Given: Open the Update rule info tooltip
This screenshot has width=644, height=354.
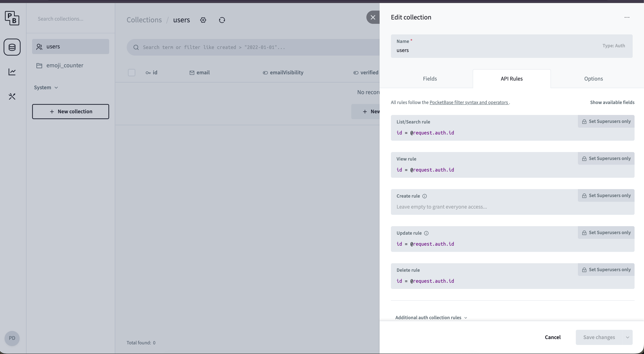Looking at the screenshot, I should pos(426,233).
